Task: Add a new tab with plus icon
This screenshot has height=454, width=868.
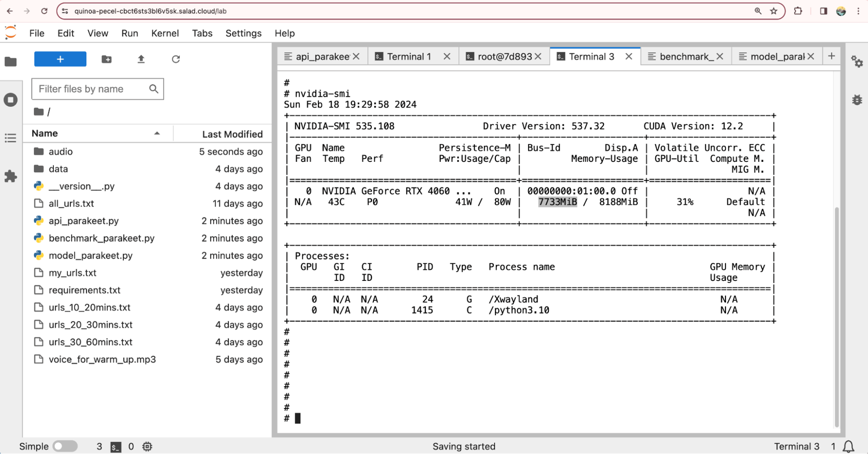Action: 831,56
